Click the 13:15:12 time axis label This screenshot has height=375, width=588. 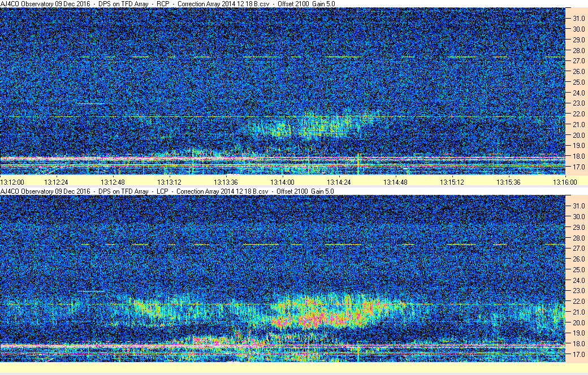tap(452, 182)
